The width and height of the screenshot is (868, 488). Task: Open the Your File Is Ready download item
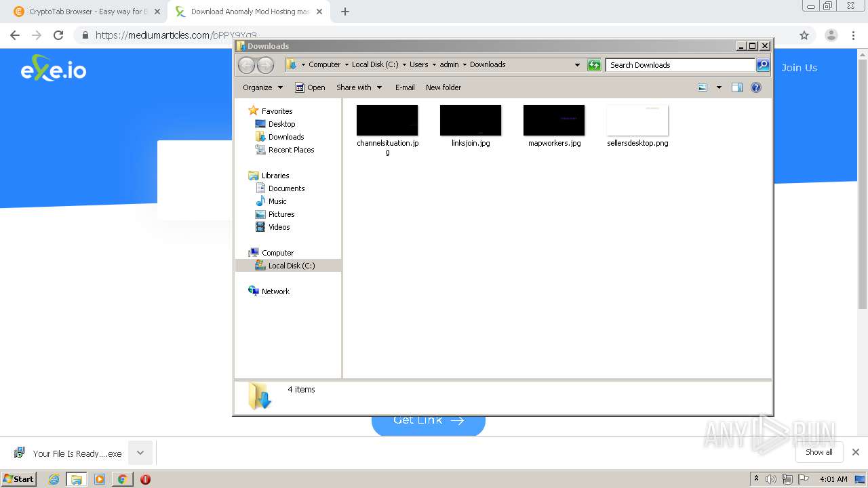click(68, 453)
